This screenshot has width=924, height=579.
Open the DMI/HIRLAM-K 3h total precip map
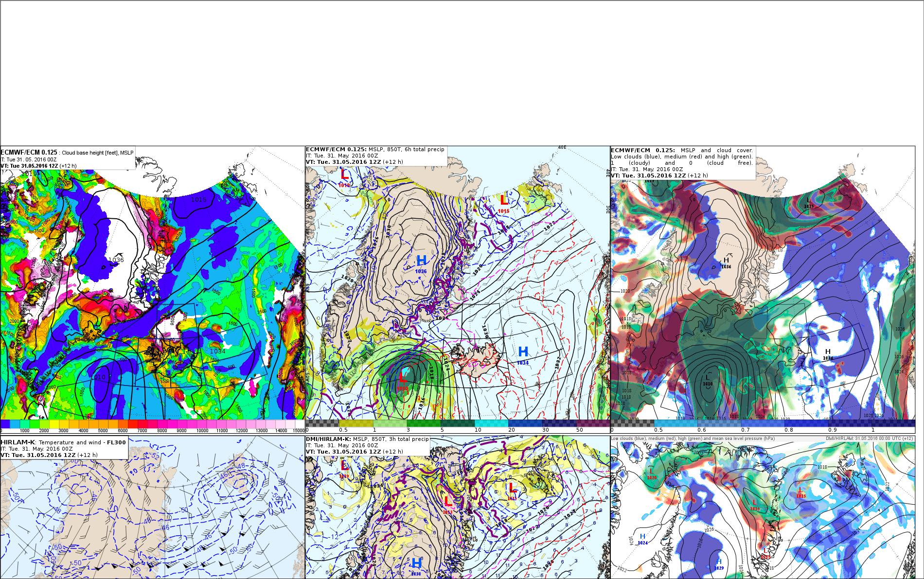click(457, 507)
